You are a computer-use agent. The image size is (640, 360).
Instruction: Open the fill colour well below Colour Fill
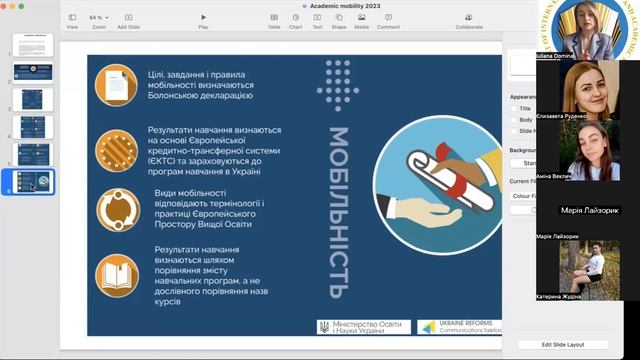point(523,210)
